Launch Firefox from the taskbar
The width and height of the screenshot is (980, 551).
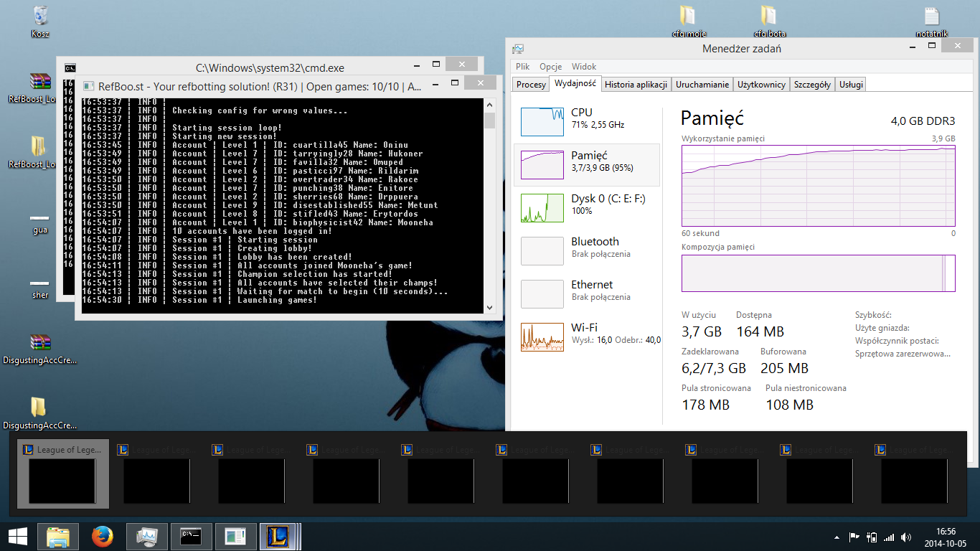(103, 536)
